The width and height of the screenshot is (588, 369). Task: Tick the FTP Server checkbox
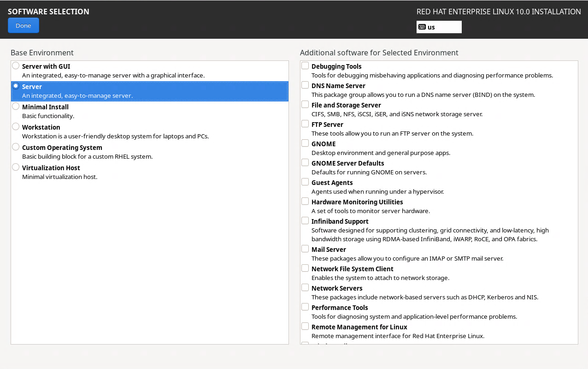305,124
